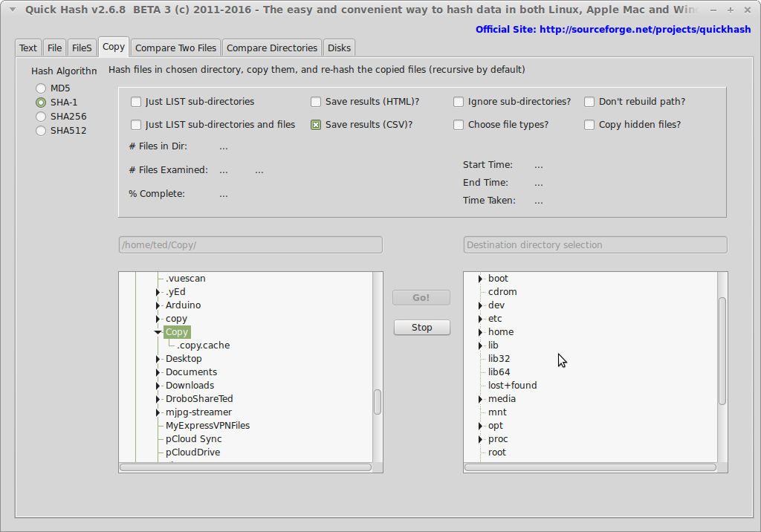
Task: Select MyExpressVPNFiles folder
Action: coord(208,426)
